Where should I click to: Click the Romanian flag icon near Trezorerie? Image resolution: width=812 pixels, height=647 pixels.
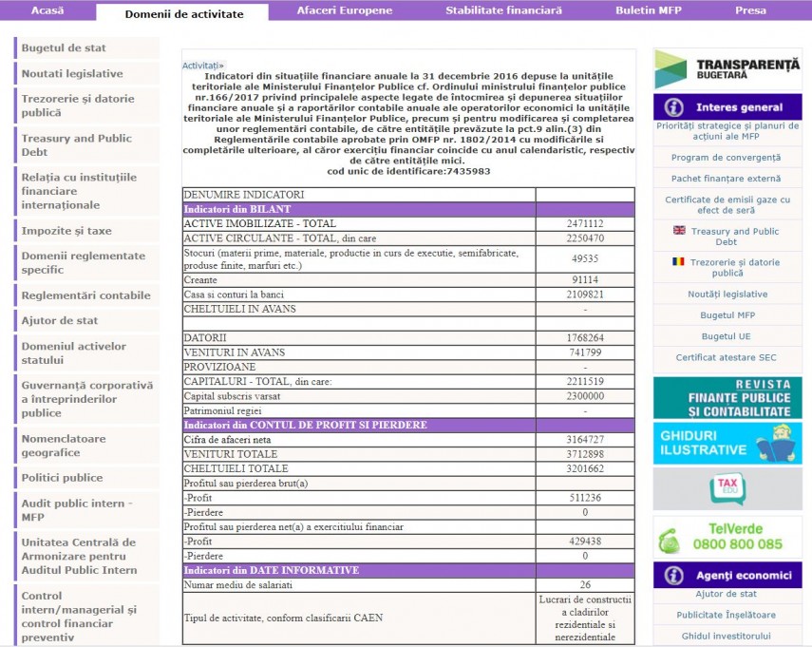[x=678, y=262]
